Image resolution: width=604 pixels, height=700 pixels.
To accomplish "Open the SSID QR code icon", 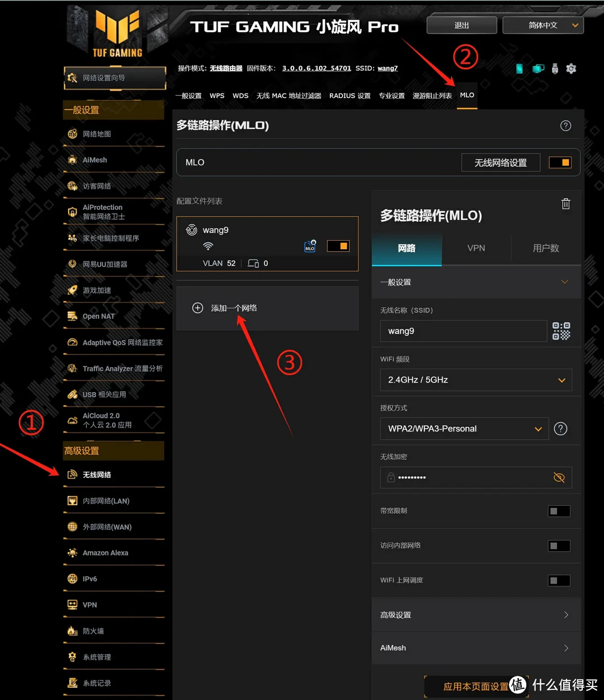I will tap(561, 331).
